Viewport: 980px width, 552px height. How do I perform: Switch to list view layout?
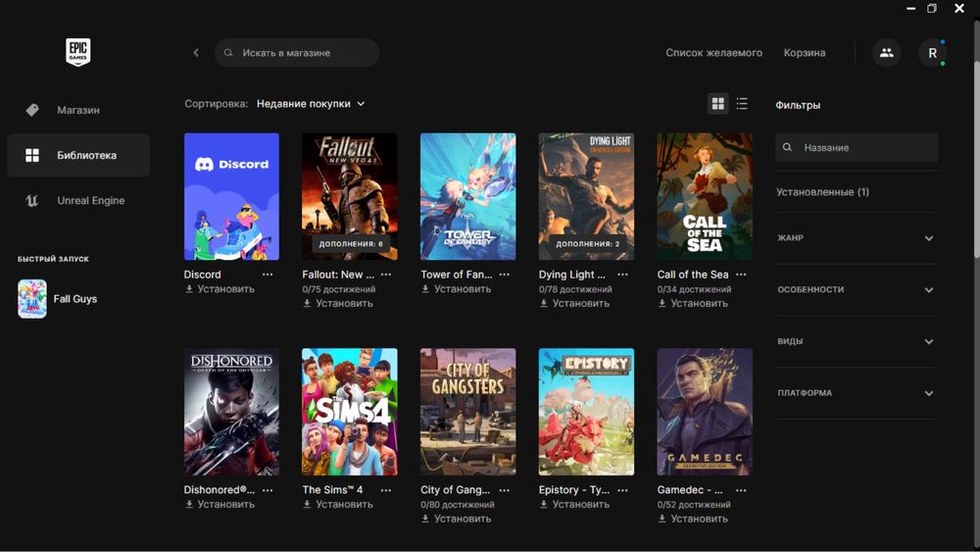tap(742, 104)
